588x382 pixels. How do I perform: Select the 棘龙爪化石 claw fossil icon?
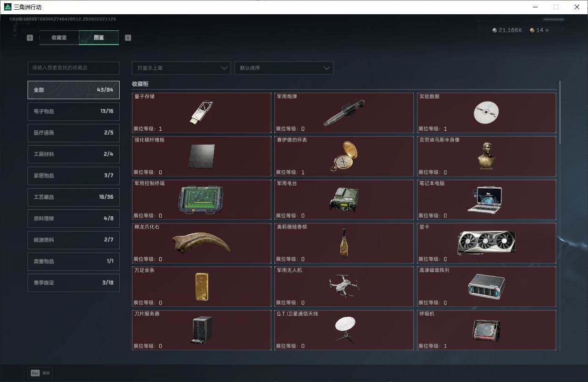[201, 243]
